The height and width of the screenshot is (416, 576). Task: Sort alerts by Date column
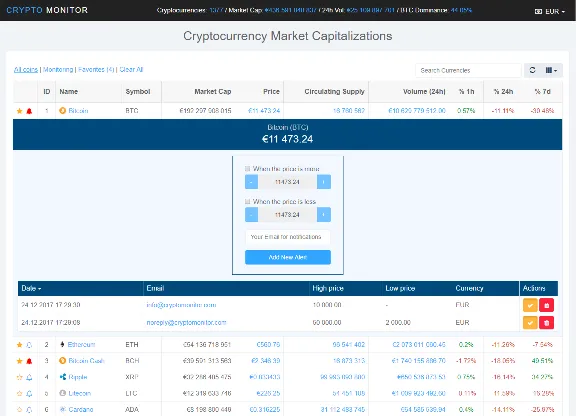click(x=31, y=288)
